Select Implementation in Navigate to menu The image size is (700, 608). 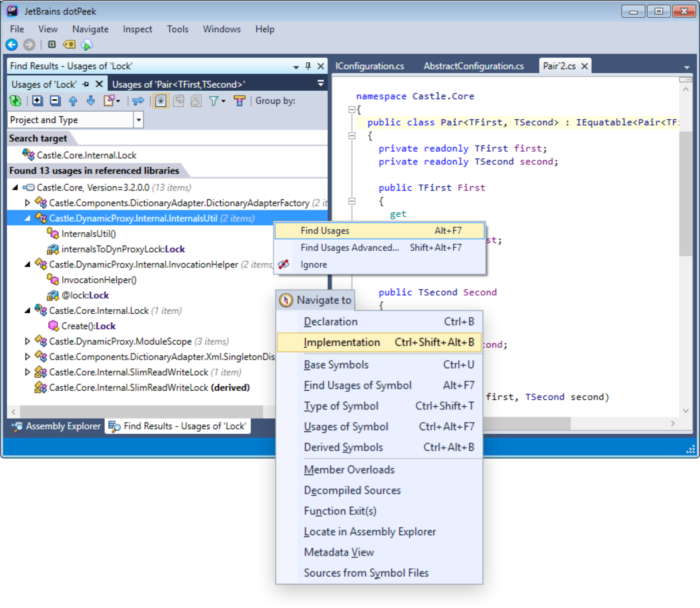pos(379,342)
